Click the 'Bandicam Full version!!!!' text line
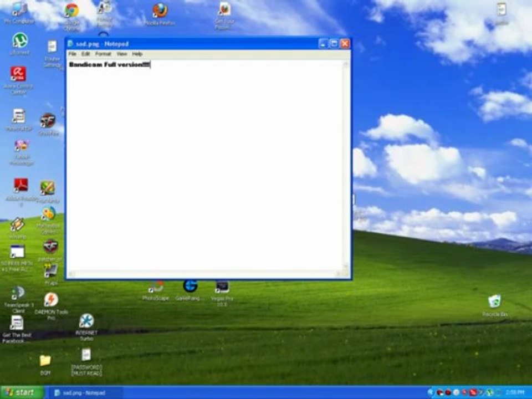 (x=110, y=64)
